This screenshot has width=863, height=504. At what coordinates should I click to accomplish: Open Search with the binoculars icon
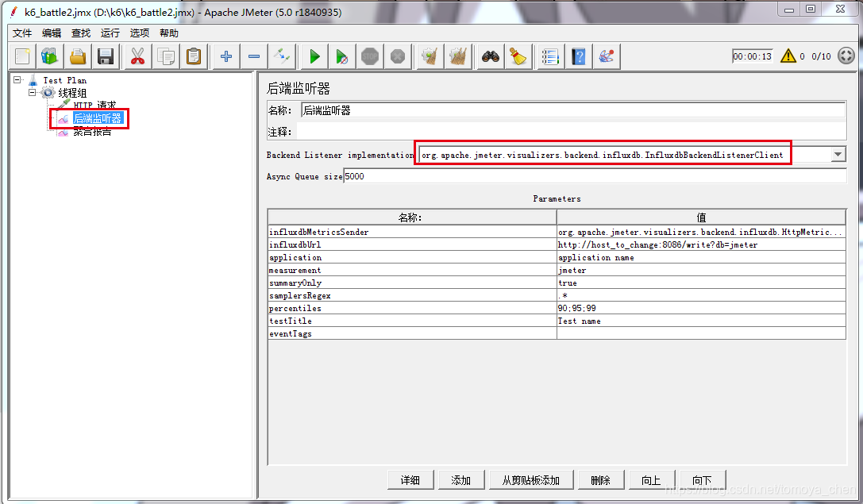[491, 56]
